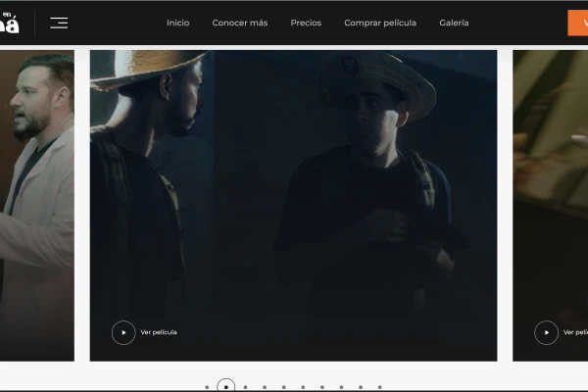The height and width of the screenshot is (392, 588).
Task: Open the Conocer más menu item
Action: click(x=240, y=23)
